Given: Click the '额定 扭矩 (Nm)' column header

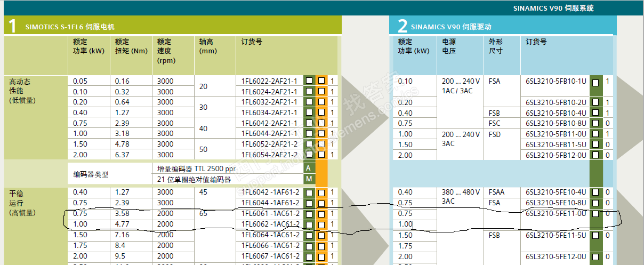Looking at the screenshot, I should click(x=131, y=46).
